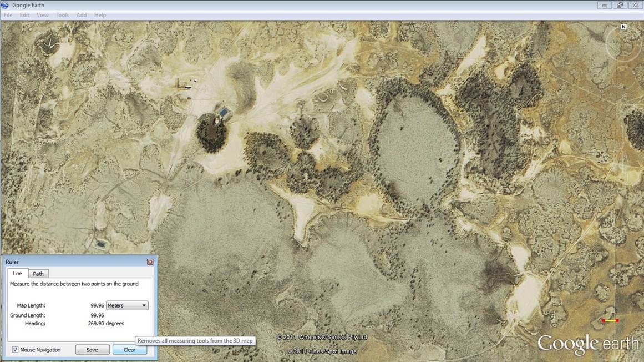The width and height of the screenshot is (644, 362).
Task: Toggle the Mouse Navigation checkbox
Action: (x=14, y=349)
